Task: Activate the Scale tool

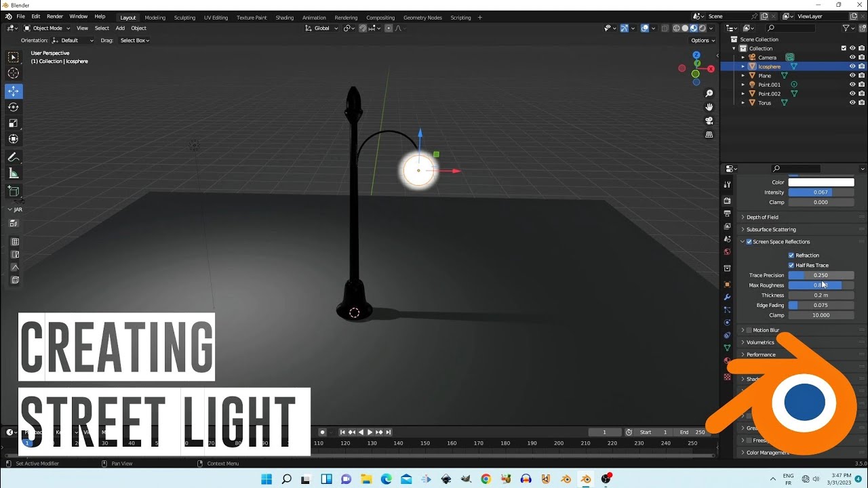Action: point(14,123)
